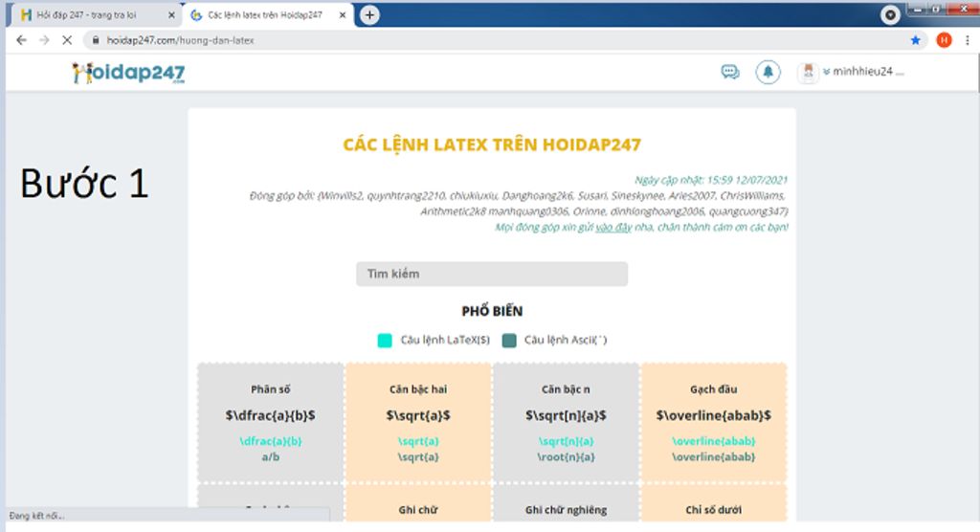Open Chrome three-dot menu

(968, 40)
